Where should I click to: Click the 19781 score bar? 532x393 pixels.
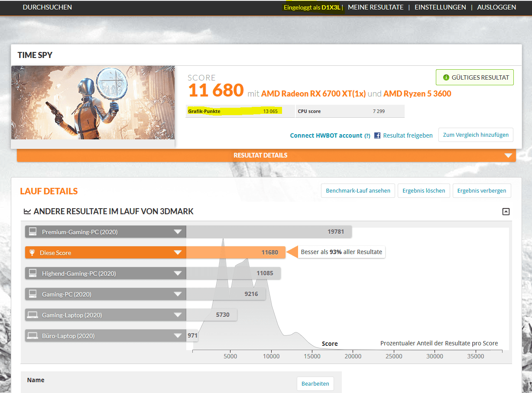[269, 232]
